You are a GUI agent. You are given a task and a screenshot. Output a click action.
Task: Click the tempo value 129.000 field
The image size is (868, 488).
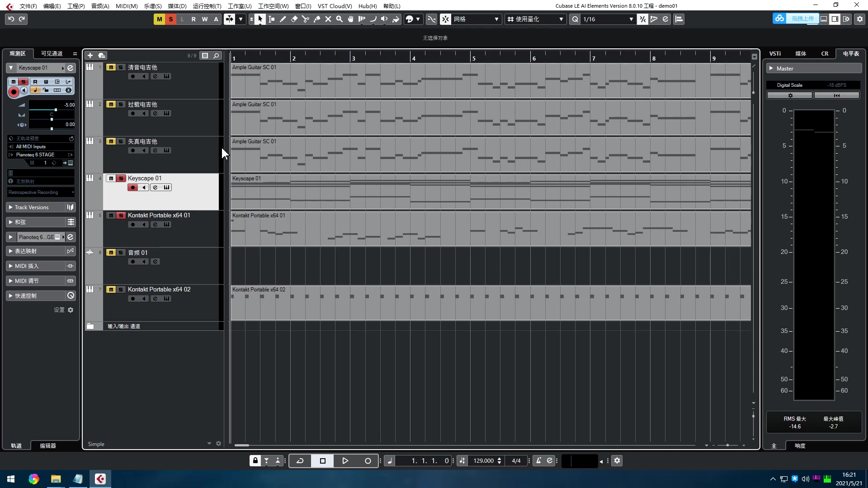[x=484, y=460]
